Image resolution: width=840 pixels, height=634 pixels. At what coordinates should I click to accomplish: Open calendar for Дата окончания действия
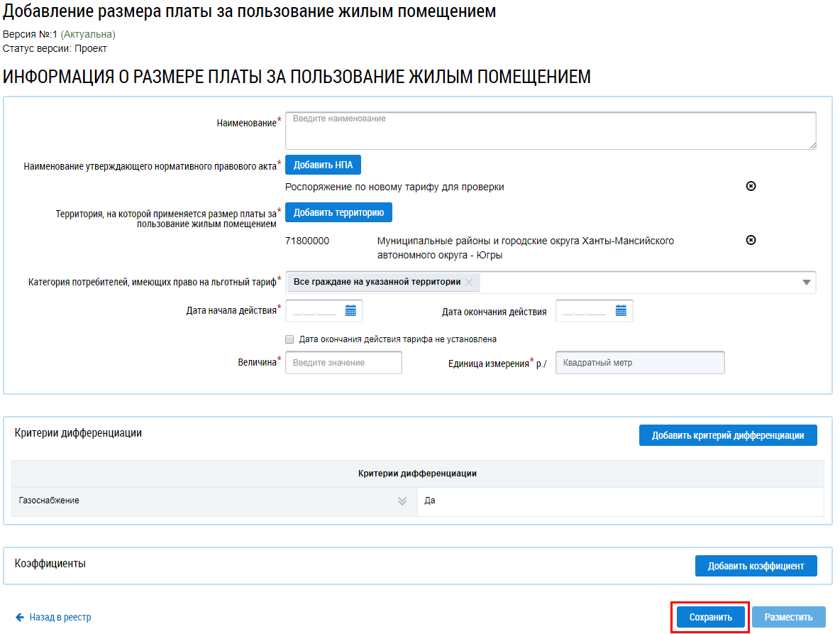pos(621,310)
